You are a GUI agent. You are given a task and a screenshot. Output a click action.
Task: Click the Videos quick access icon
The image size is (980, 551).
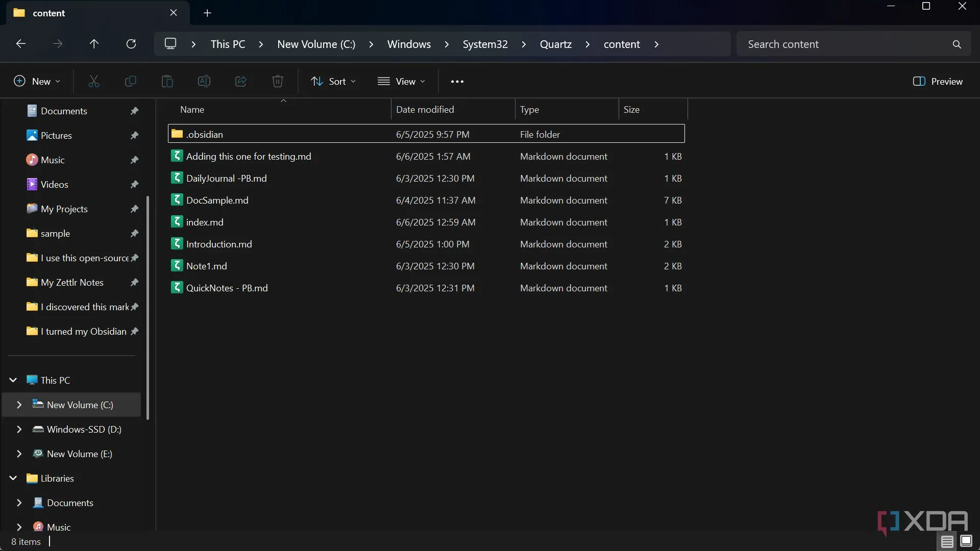(32, 184)
